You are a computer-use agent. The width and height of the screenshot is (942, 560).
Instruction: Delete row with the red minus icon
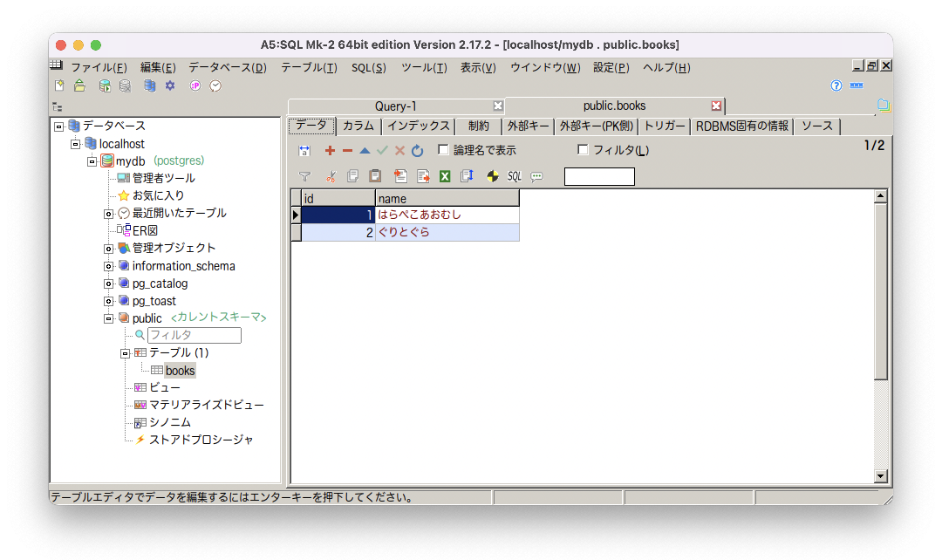point(347,150)
